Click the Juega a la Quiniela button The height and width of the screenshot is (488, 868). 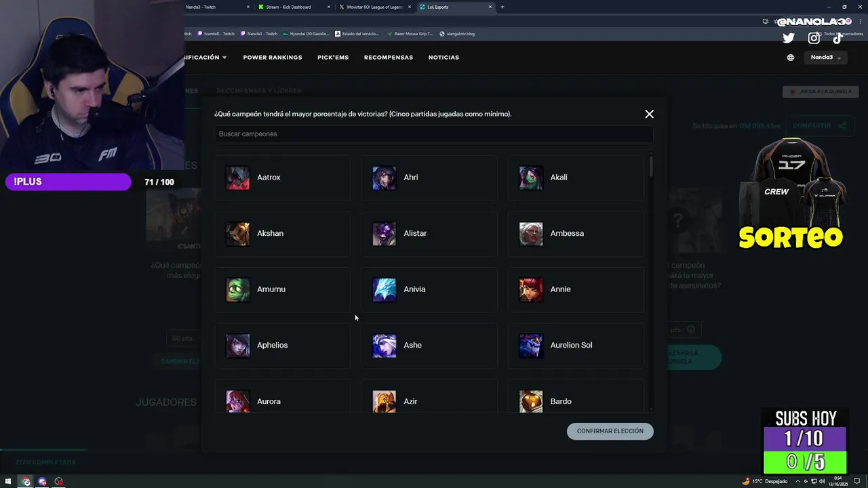tap(821, 91)
